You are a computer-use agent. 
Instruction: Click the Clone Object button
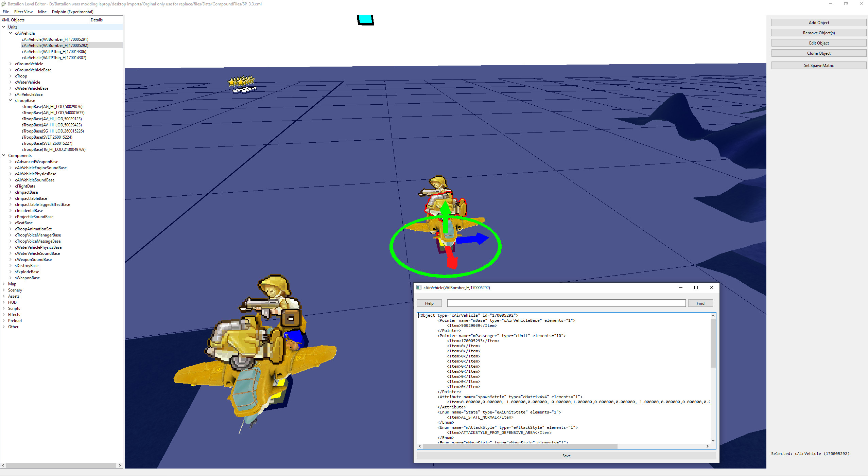[818, 53]
